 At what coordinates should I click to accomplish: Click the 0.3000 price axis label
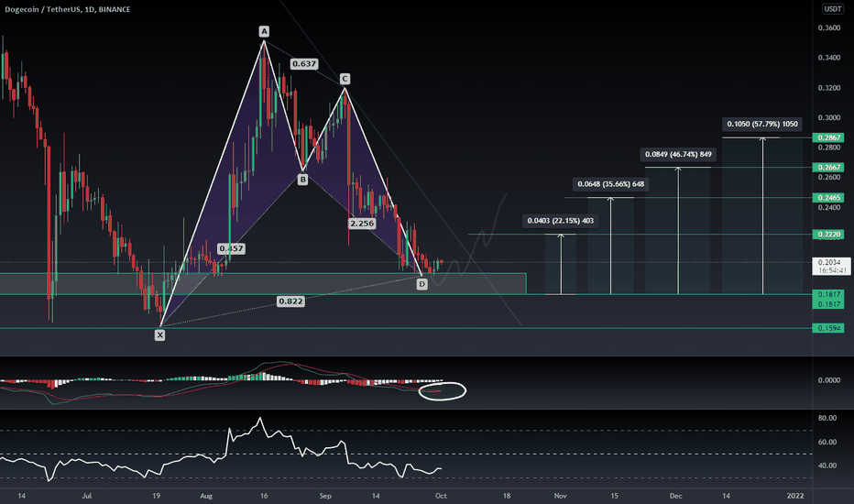tap(829, 117)
